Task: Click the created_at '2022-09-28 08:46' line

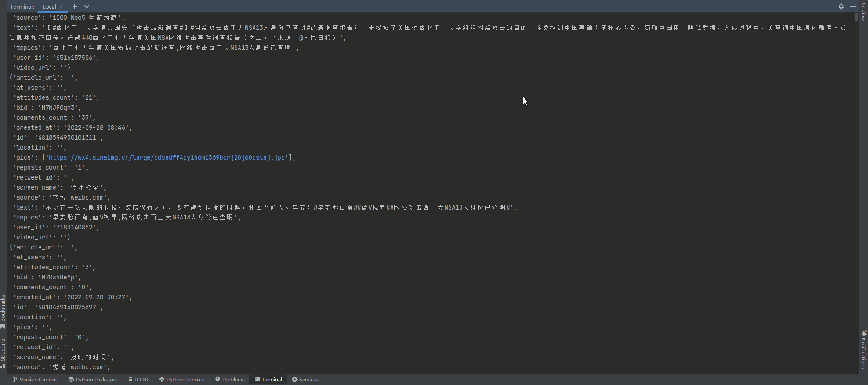Action: pos(72,127)
